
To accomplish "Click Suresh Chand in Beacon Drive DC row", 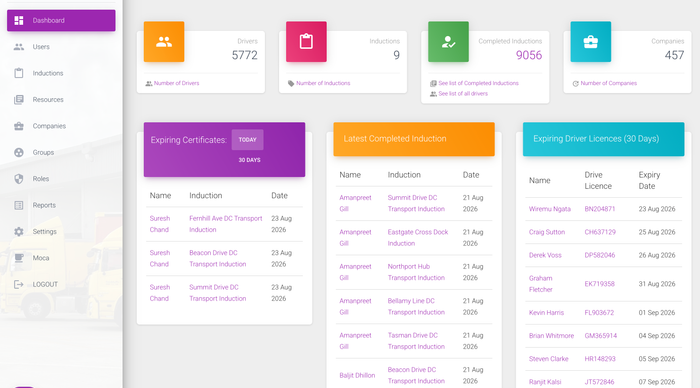I will point(160,259).
